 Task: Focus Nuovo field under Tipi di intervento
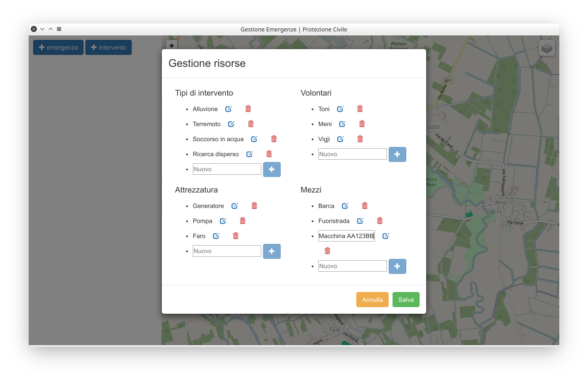[x=227, y=169]
